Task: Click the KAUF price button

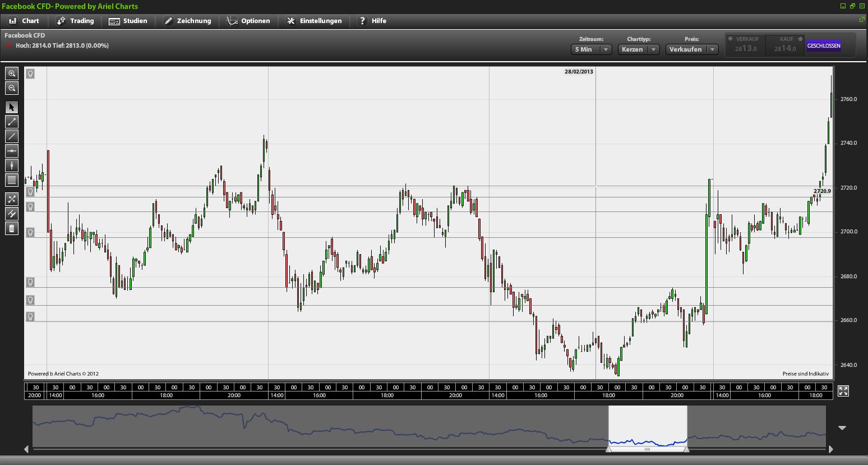Action: 785,45
